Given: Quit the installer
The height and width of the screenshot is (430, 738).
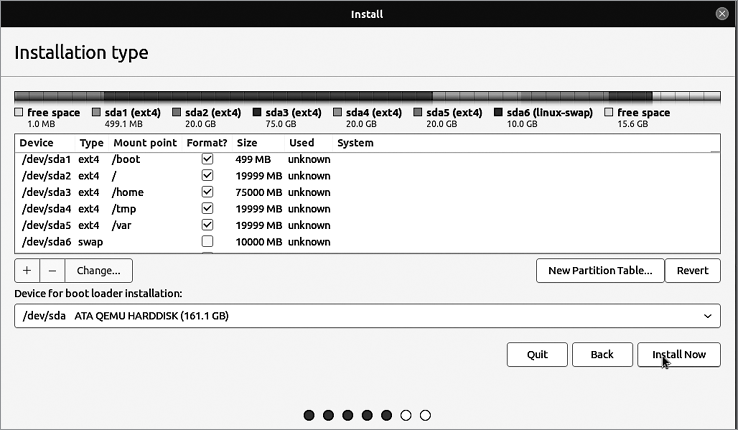Looking at the screenshot, I should click(537, 355).
